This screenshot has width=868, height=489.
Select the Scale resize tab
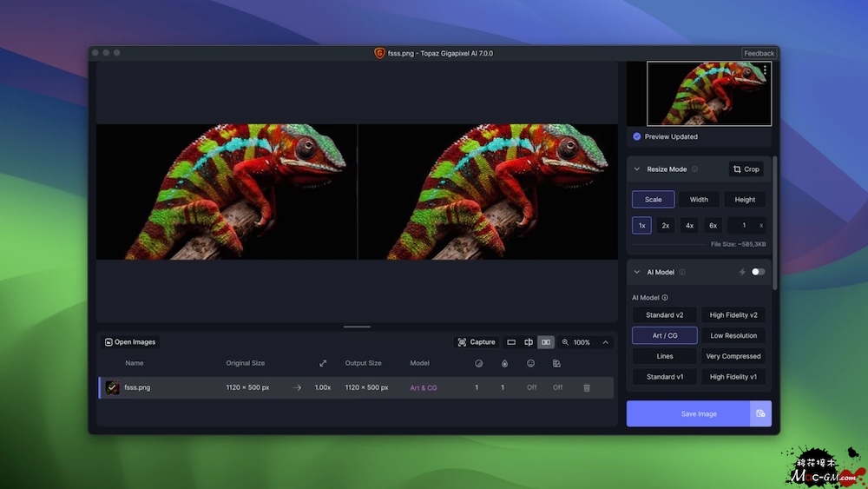click(x=654, y=200)
